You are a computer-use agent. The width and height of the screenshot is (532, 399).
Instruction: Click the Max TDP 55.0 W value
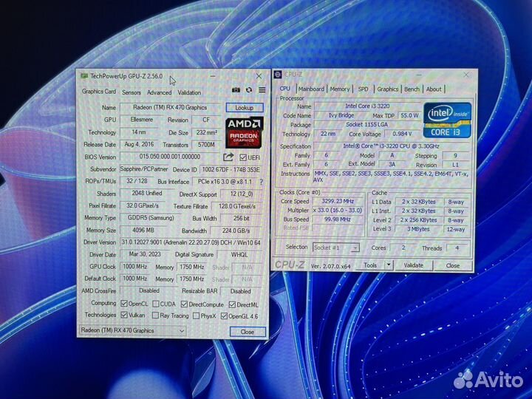[x=409, y=115]
